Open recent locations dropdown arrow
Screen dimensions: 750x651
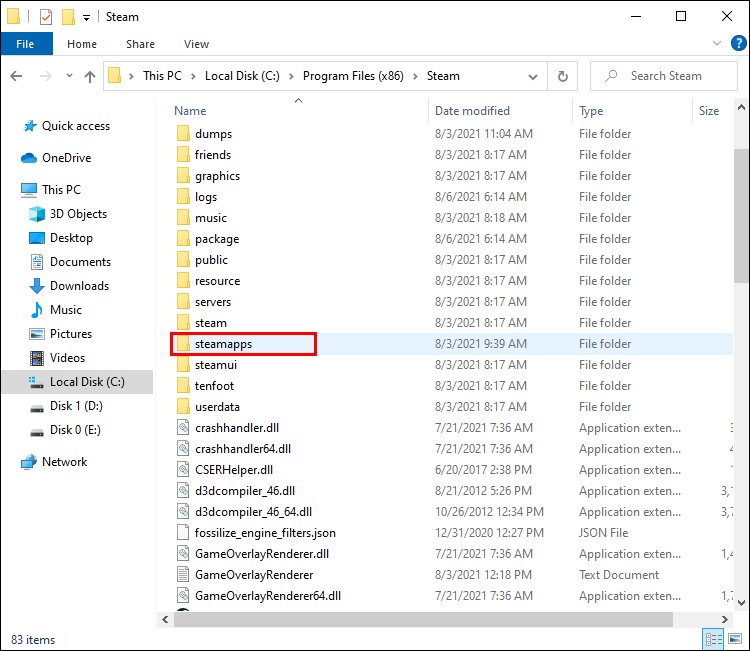point(69,76)
